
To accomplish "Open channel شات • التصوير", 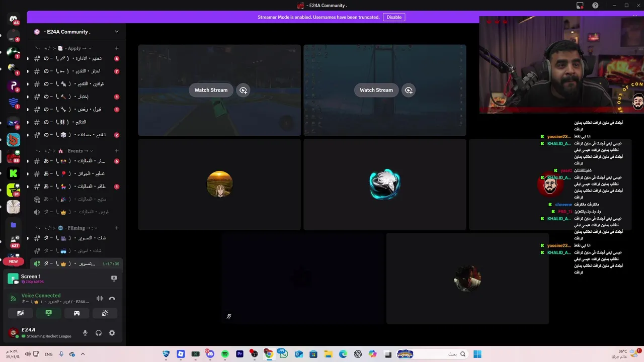I will 76,238.
